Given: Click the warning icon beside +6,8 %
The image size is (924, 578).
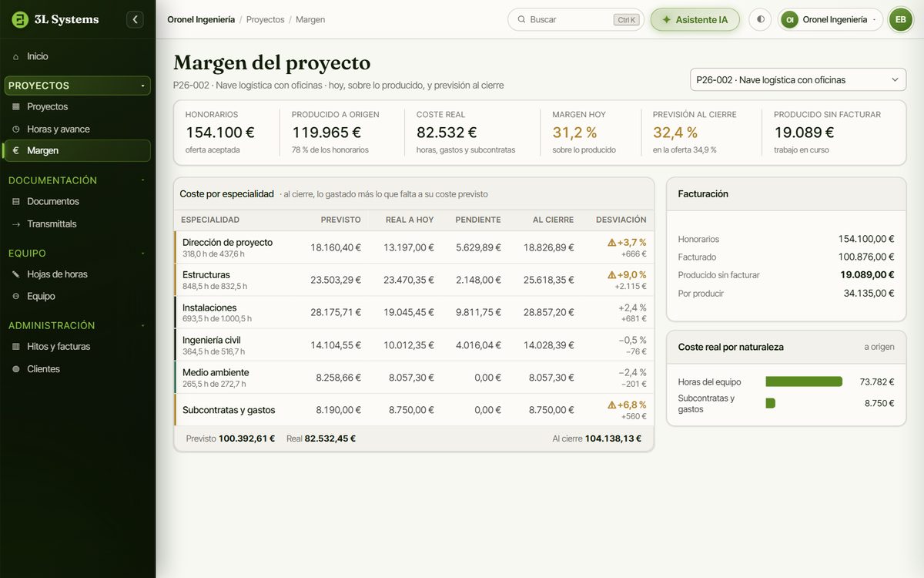Looking at the screenshot, I should click(612, 405).
